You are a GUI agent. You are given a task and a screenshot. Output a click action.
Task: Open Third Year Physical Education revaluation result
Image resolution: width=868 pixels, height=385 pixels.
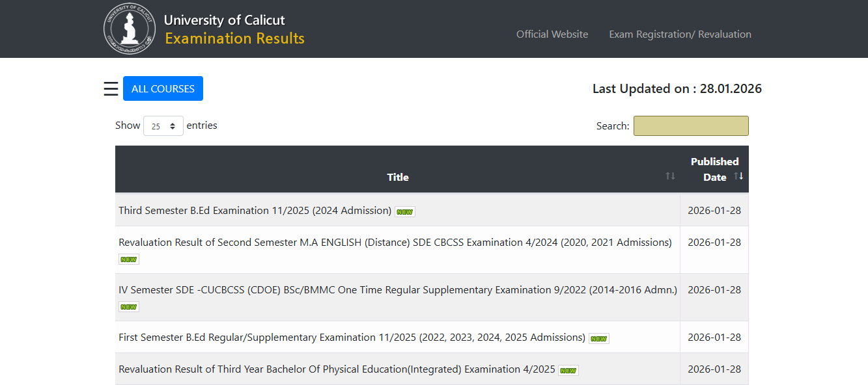click(333, 369)
